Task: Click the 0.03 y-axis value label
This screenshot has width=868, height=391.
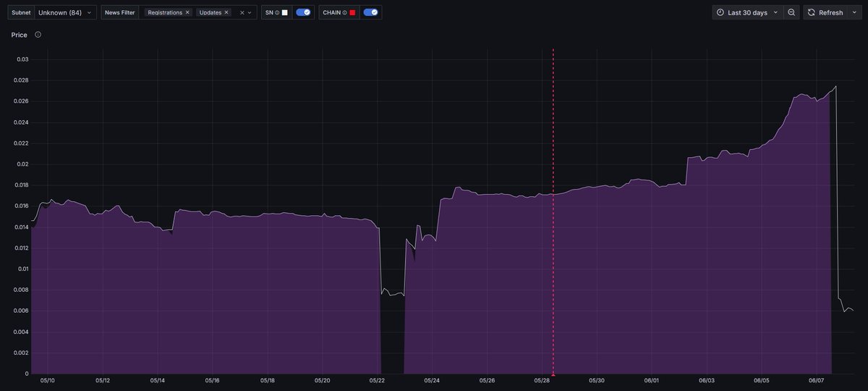Action: 22,59
